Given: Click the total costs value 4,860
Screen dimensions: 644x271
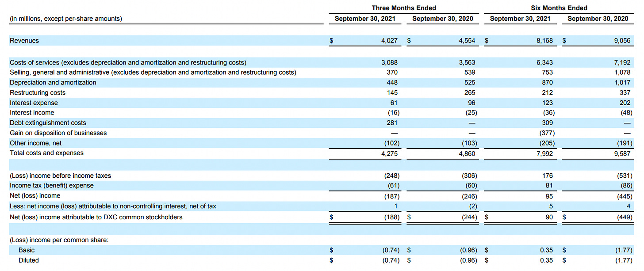Looking at the screenshot, I should [467, 153].
